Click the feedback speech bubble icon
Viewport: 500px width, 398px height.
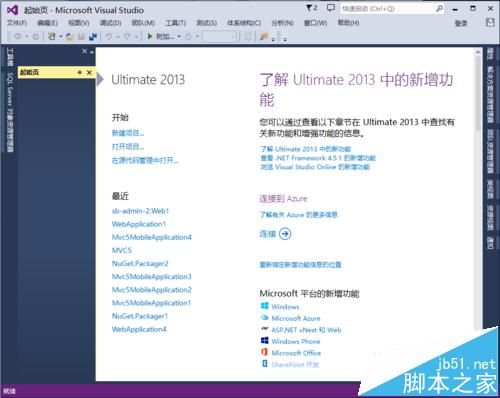330,8
